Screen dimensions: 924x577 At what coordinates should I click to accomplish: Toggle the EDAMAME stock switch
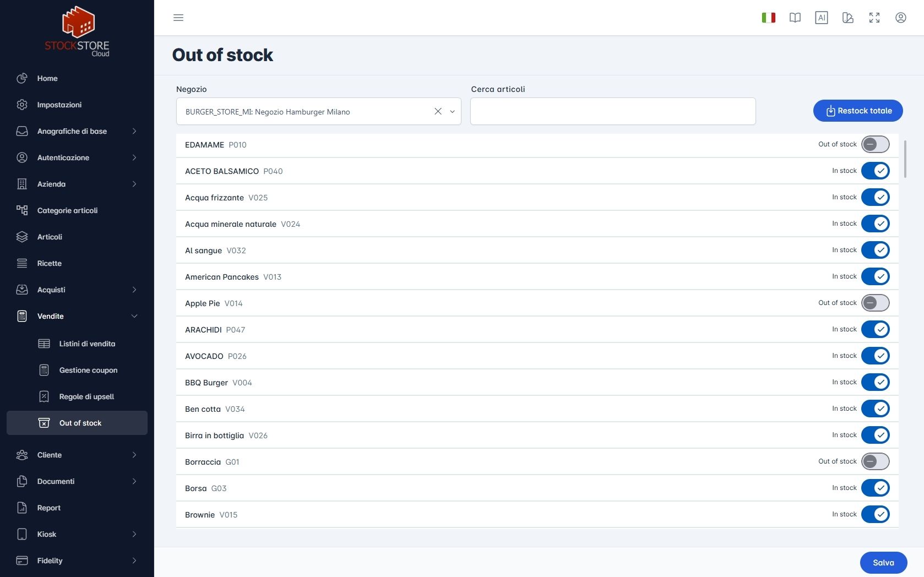[x=876, y=144]
